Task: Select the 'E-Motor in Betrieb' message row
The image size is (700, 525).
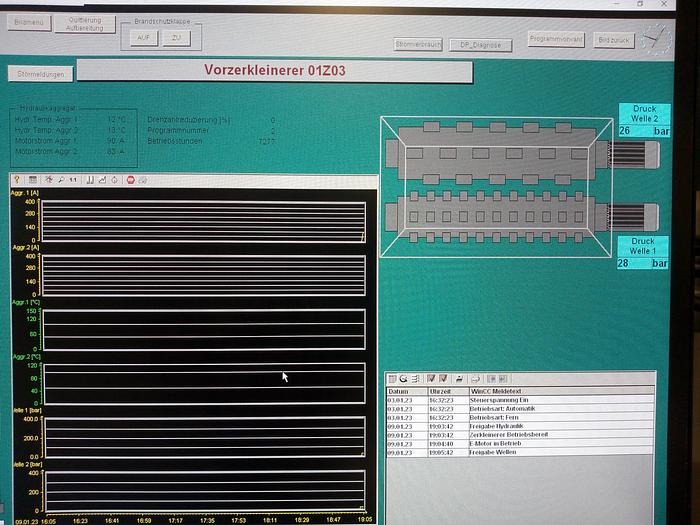Action: click(520, 444)
